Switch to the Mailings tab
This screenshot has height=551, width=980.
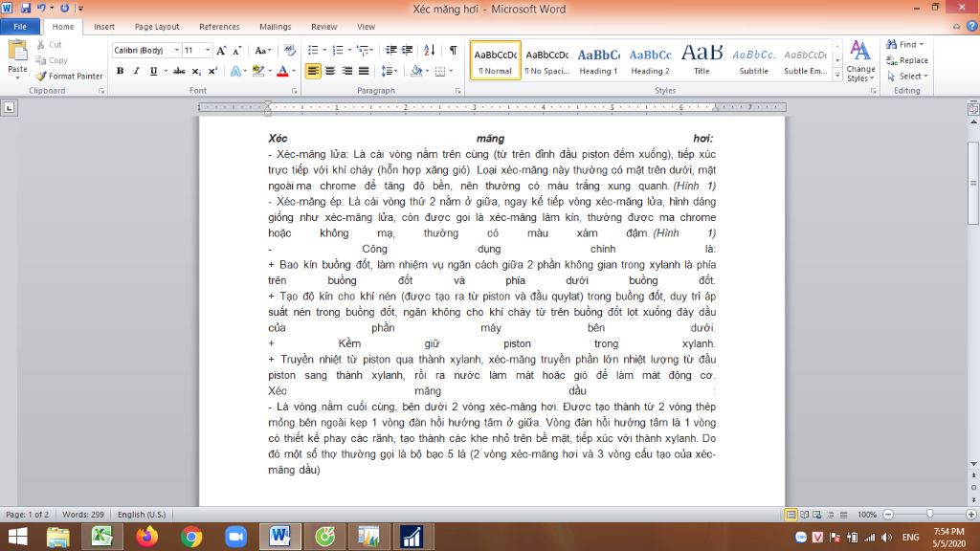coord(276,26)
